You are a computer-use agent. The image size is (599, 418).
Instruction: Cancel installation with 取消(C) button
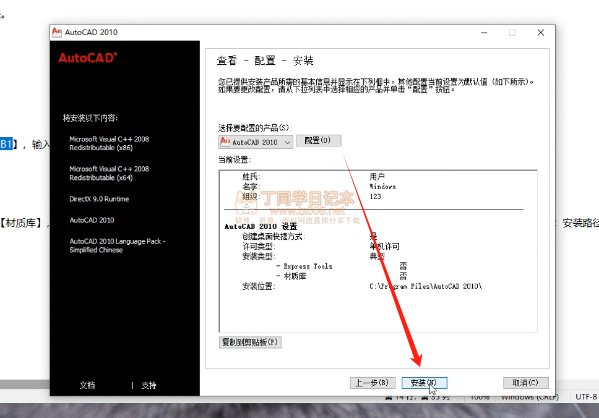pos(526,382)
